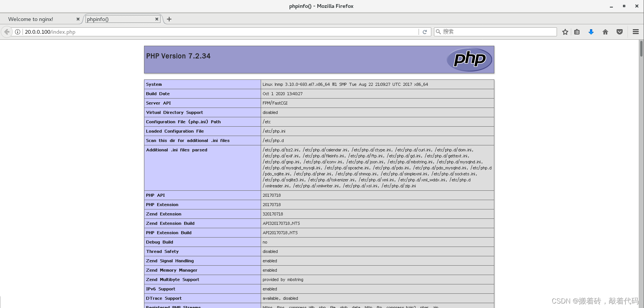Click the /etc/php.ini value
Image resolution: width=644 pixels, height=308 pixels.
pyautogui.click(x=274, y=131)
